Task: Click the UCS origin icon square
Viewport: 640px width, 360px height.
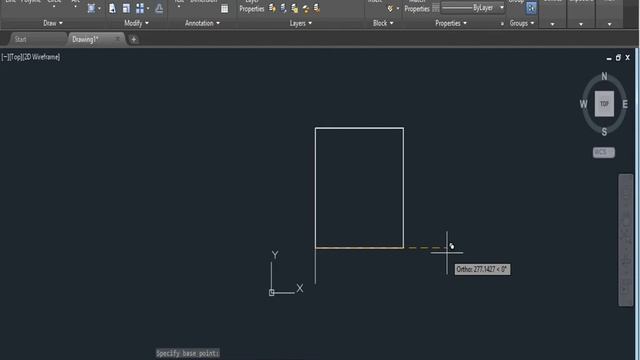Action: (271, 293)
